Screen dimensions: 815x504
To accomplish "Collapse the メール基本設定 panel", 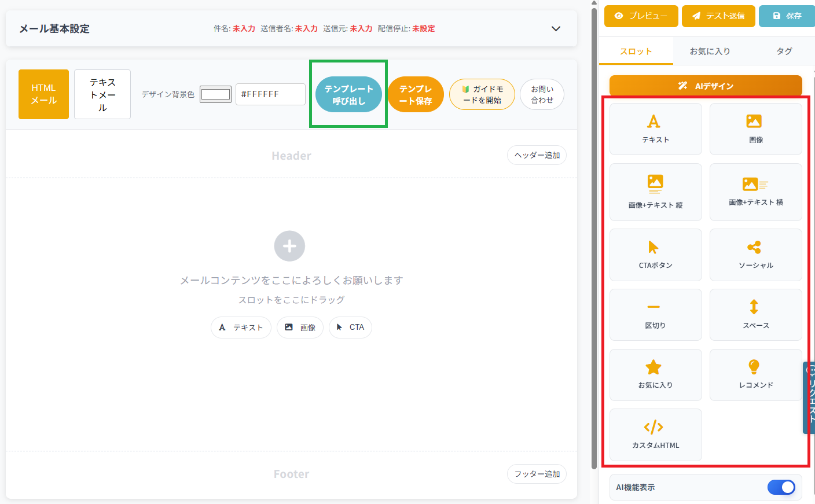I will tap(555, 28).
